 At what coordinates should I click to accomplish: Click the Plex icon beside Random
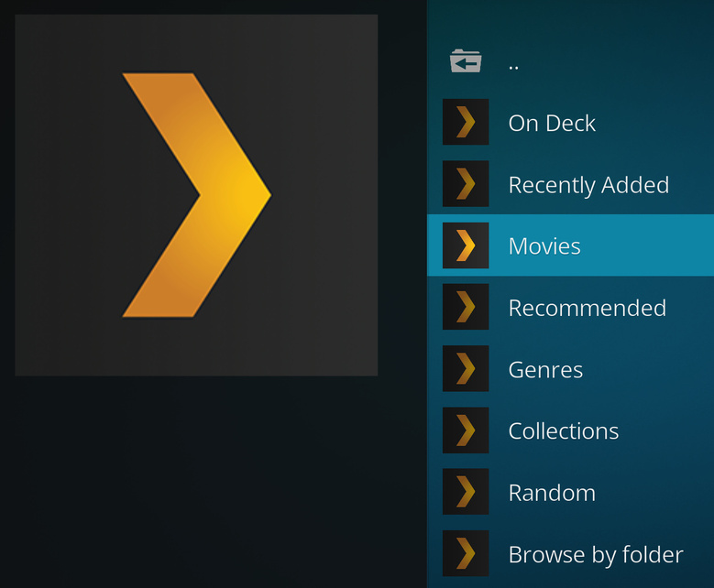(466, 492)
